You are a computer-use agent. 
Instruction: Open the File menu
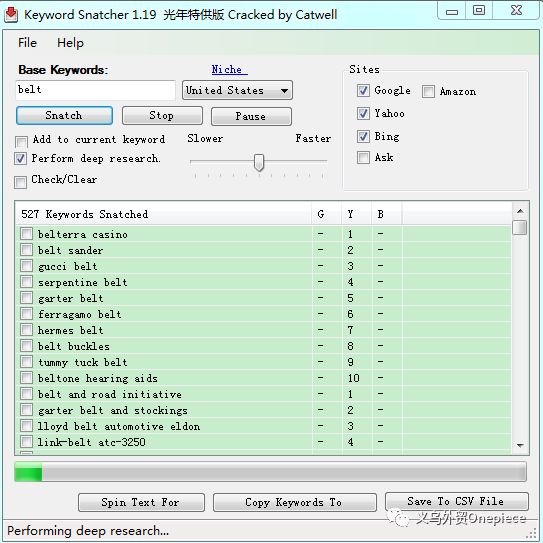coord(27,43)
